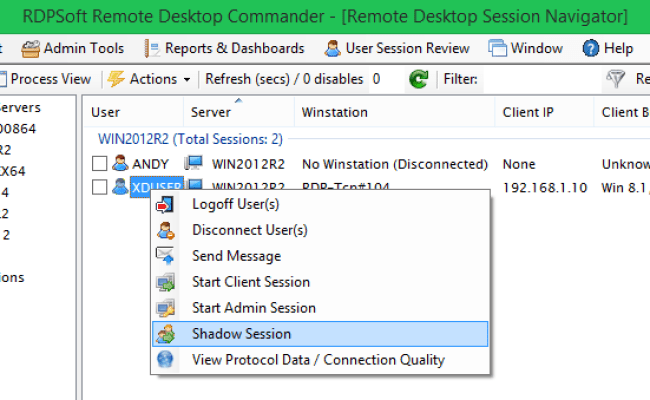Sort by the Winstation column header
The image size is (650, 400).
[394, 112]
